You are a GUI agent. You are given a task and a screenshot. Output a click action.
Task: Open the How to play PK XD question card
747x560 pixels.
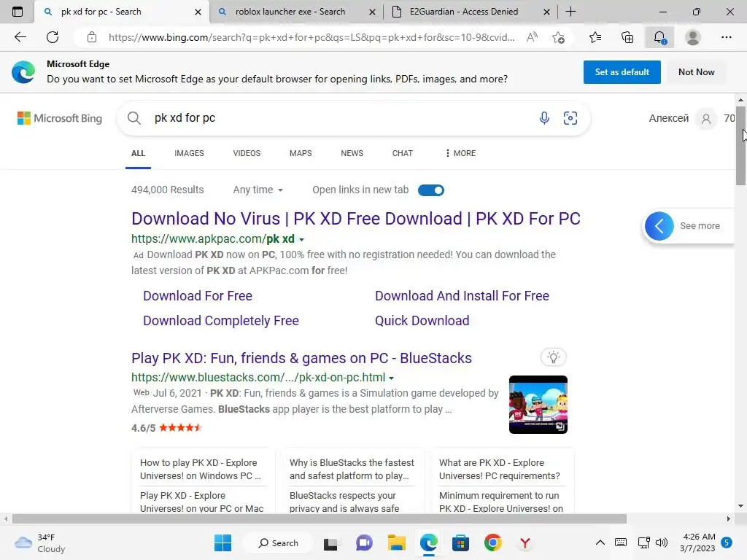tap(201, 469)
